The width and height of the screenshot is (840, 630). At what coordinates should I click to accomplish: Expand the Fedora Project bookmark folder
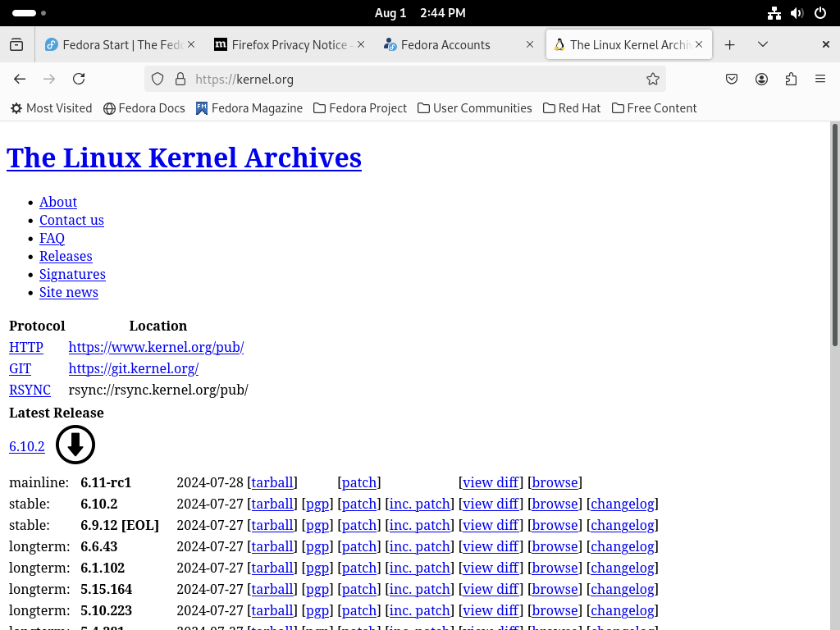point(360,108)
